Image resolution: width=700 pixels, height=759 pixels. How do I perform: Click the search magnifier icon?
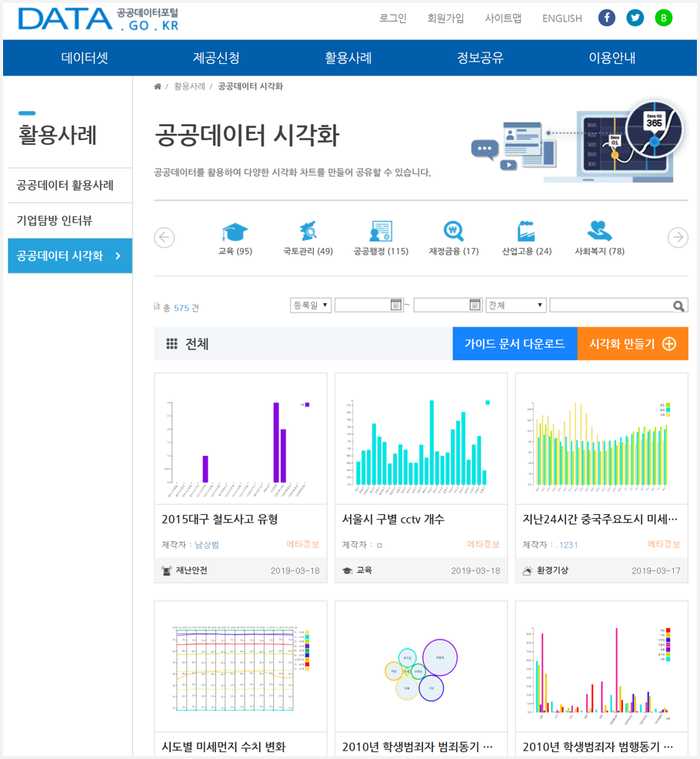[x=678, y=306]
